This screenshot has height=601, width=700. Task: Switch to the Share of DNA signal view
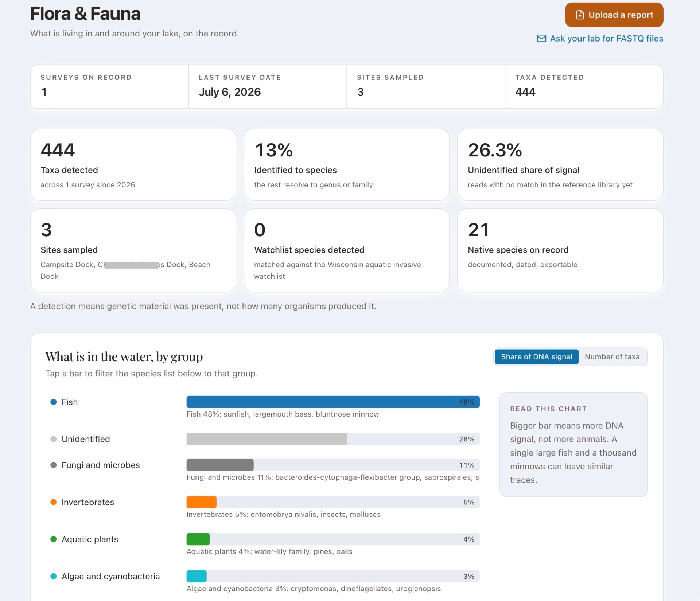pos(536,357)
